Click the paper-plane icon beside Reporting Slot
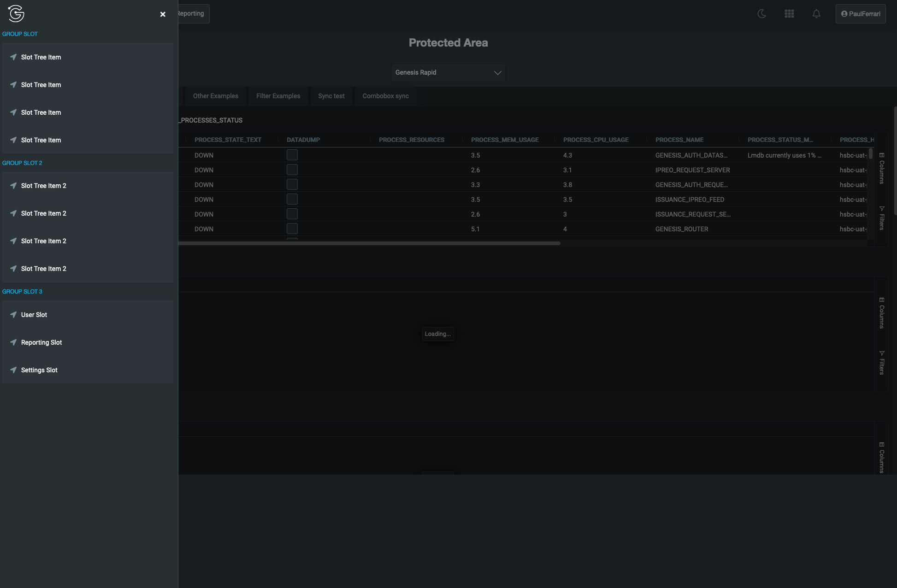 pyautogui.click(x=13, y=342)
